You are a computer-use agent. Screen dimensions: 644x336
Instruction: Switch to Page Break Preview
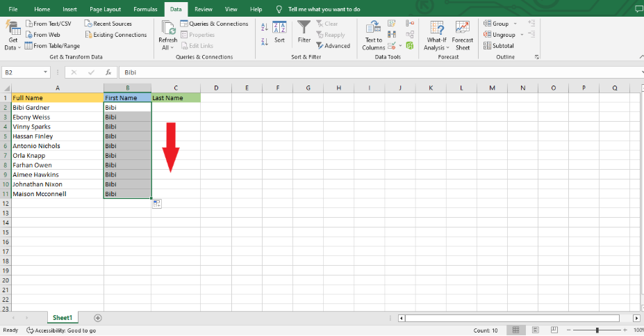point(554,330)
